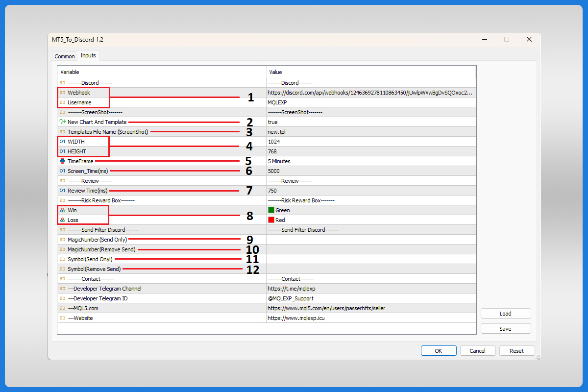Click the integer icon beside Review Time(ms)

[x=62, y=191]
